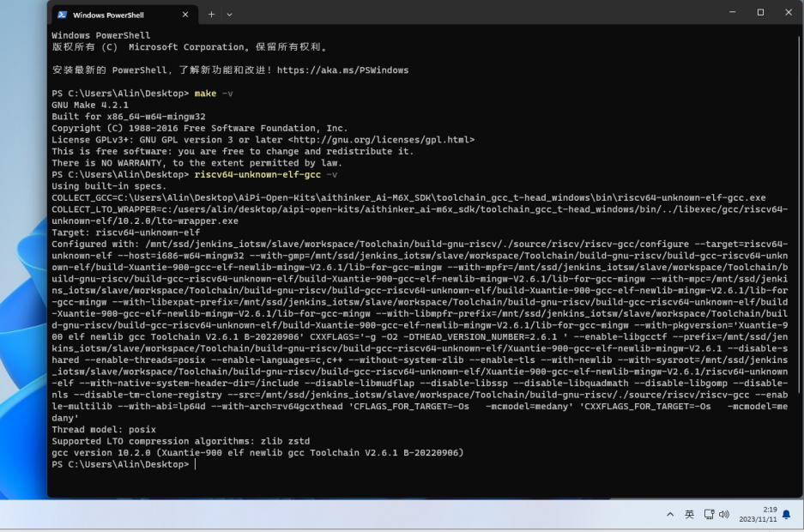Maximize the terminal window

tap(760, 12)
